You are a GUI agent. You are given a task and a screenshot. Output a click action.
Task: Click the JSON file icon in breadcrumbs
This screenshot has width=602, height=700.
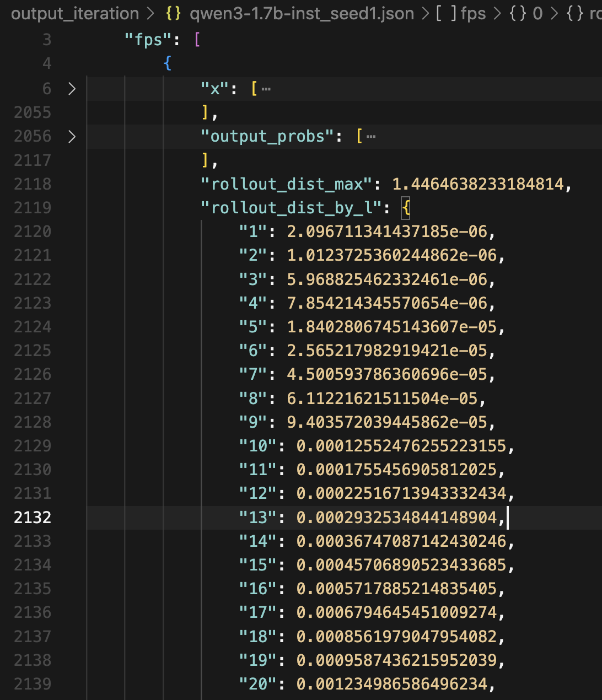pyautogui.click(x=173, y=14)
